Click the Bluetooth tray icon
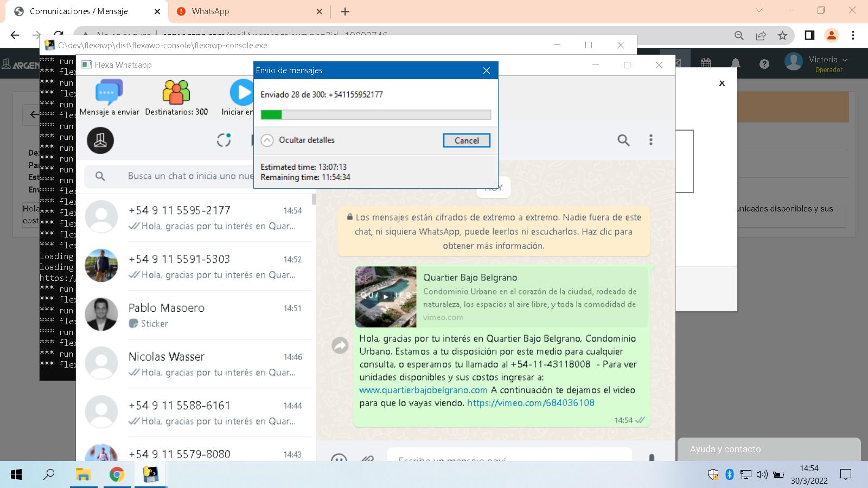Image resolution: width=868 pixels, height=488 pixels. [x=730, y=475]
